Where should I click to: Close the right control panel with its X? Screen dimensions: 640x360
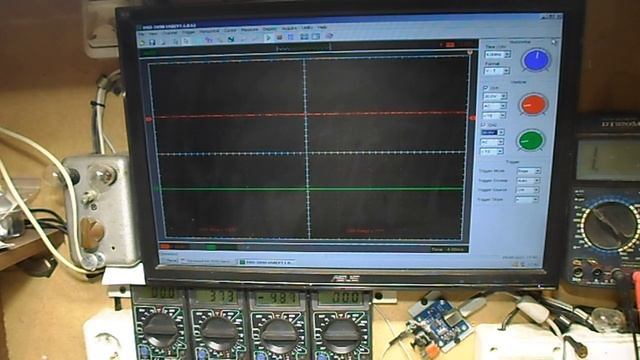[x=554, y=42]
